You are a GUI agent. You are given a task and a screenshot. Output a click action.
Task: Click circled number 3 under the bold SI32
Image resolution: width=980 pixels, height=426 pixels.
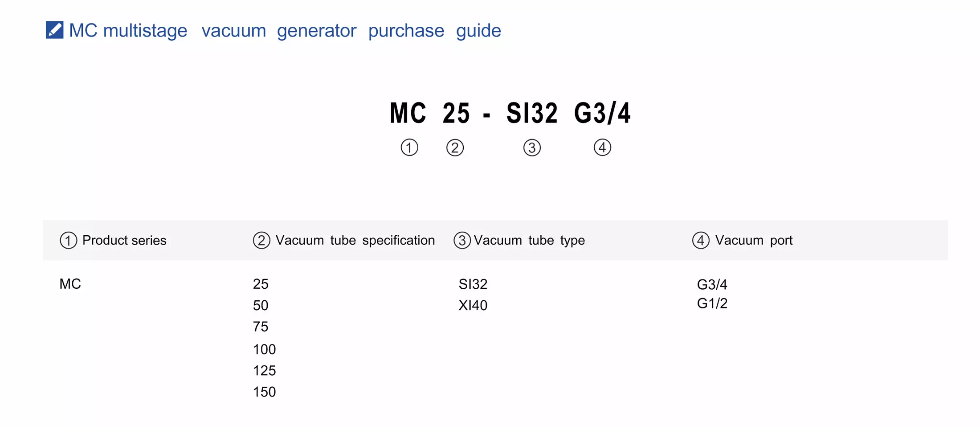click(532, 147)
